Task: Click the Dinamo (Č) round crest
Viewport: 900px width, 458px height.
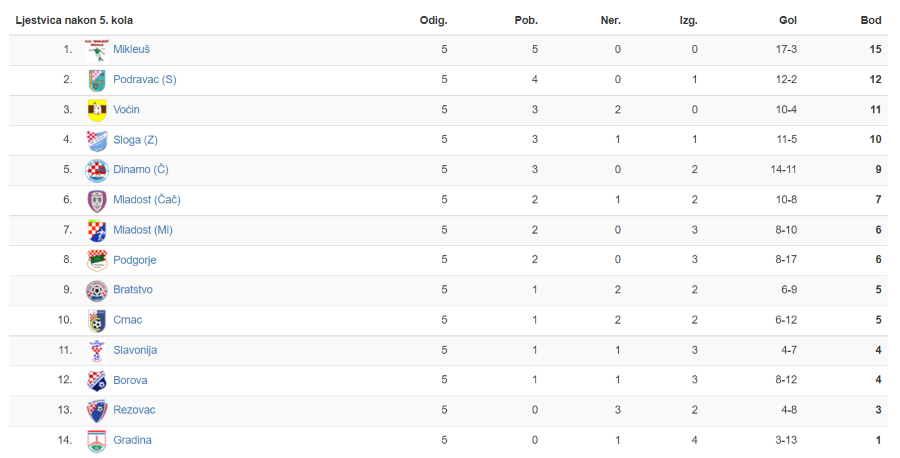Action: point(96,170)
